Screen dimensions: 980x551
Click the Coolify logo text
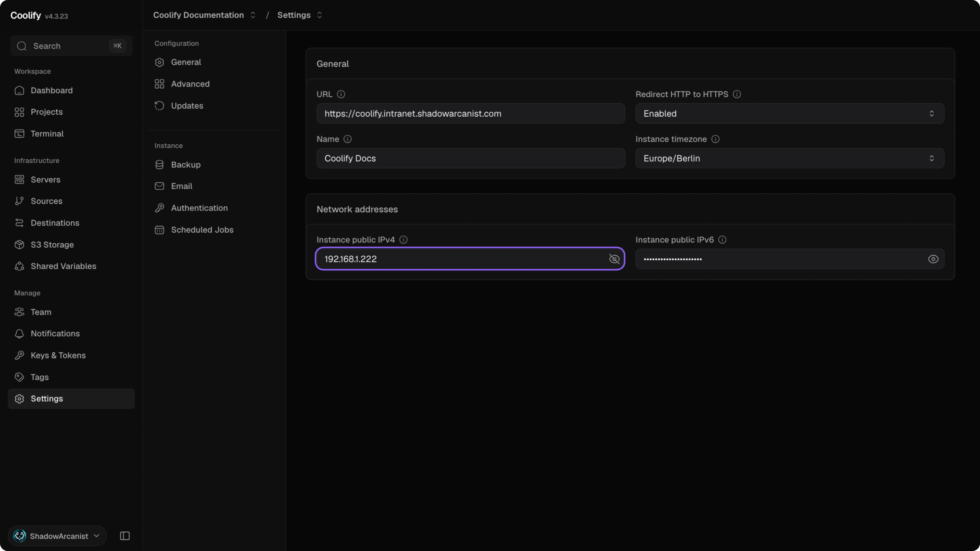[26, 15]
